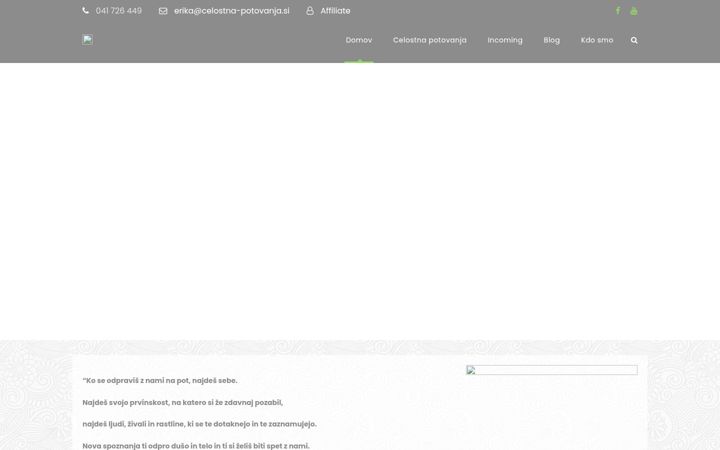This screenshot has width=720, height=450.
Task: Click the Affiliate user icon
Action: click(310, 11)
